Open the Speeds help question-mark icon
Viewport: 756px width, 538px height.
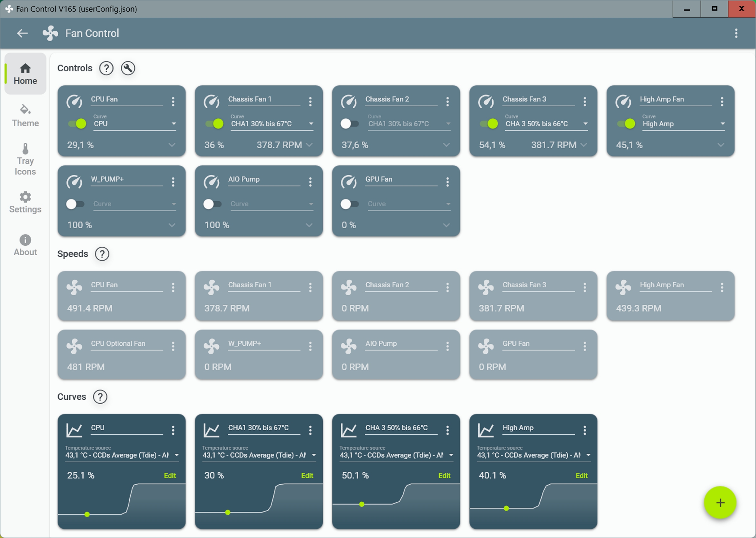coord(102,254)
